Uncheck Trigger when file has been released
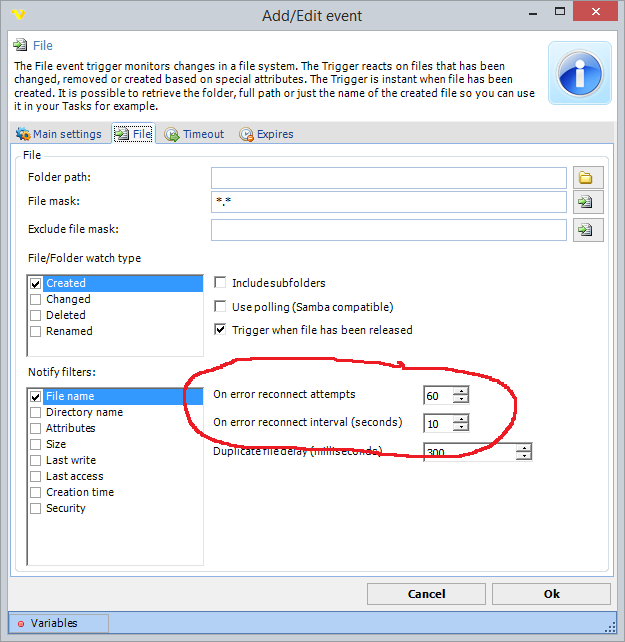The height and width of the screenshot is (642, 625). 221,330
